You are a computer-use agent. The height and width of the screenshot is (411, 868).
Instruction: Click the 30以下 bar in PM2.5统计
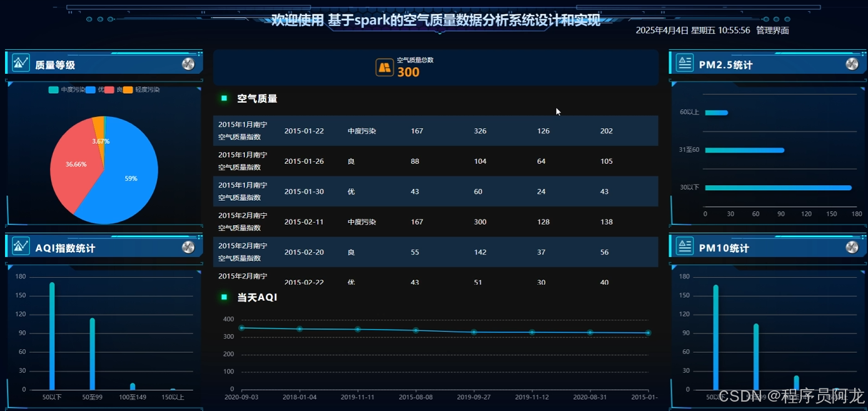778,188
